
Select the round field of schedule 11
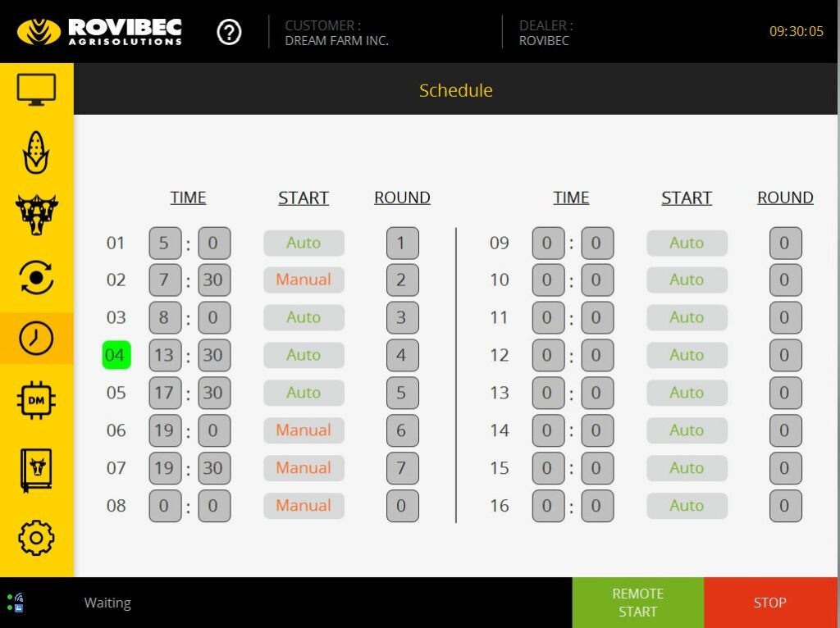[785, 317]
